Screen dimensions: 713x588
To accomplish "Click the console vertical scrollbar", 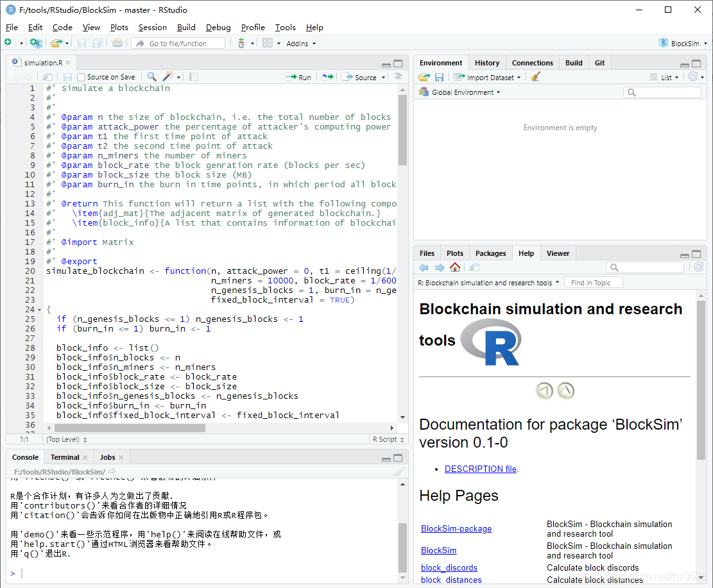I will pyautogui.click(x=402, y=548).
